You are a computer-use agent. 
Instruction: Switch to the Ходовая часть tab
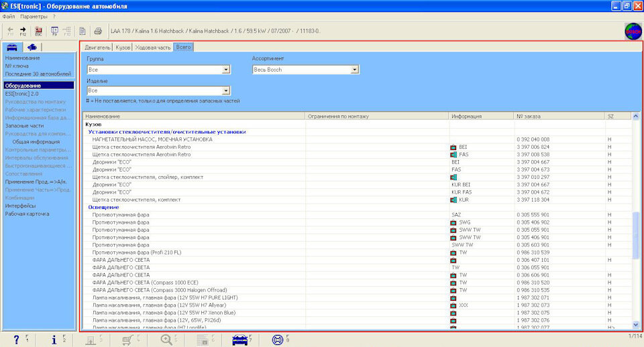click(x=153, y=48)
